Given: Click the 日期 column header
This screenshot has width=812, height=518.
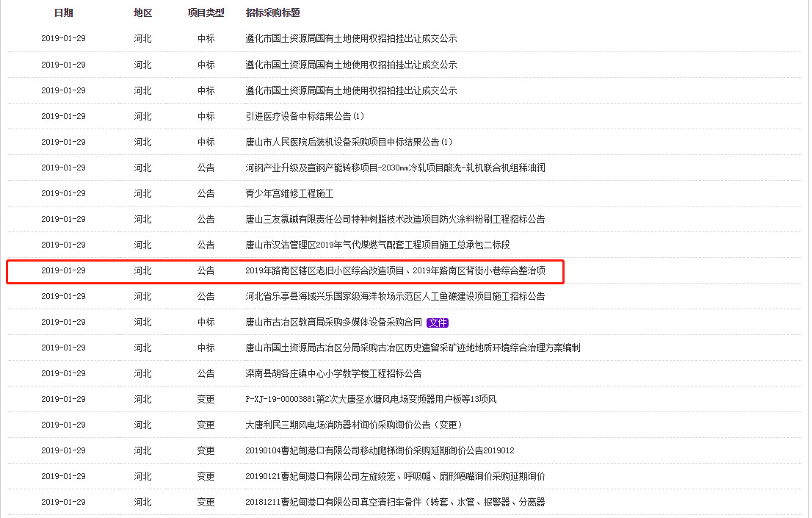Looking at the screenshot, I should click(x=63, y=13).
